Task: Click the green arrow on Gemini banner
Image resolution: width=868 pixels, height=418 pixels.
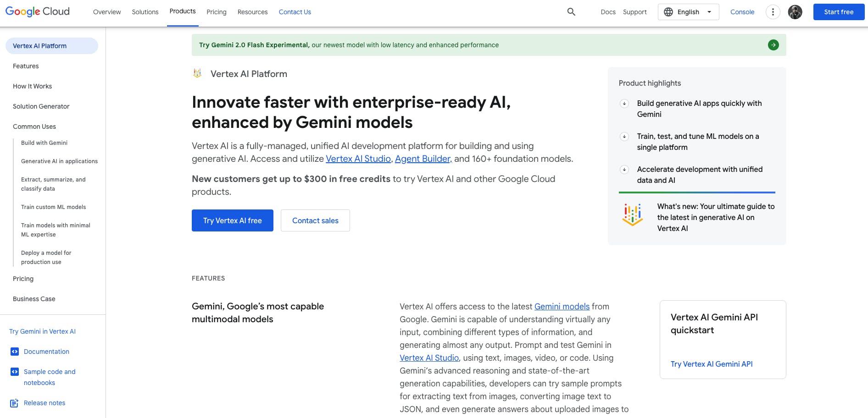Action: (x=773, y=45)
